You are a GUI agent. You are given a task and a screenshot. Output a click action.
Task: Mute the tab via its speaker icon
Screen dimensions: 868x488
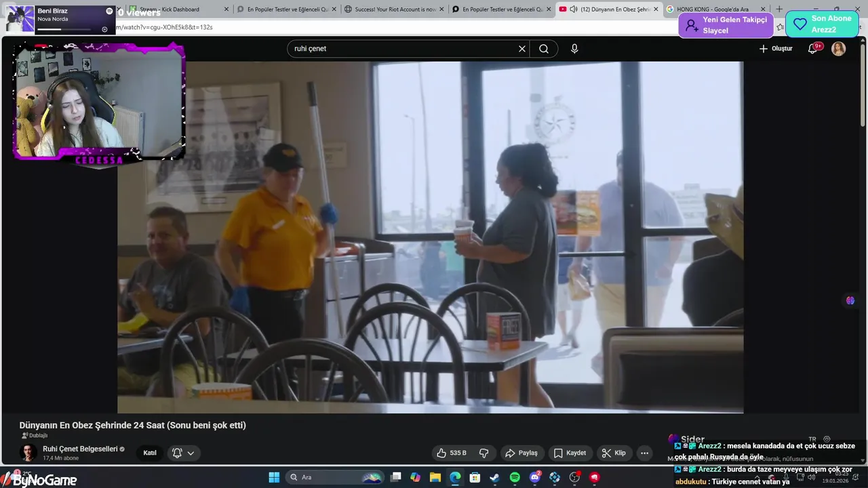[x=574, y=9]
